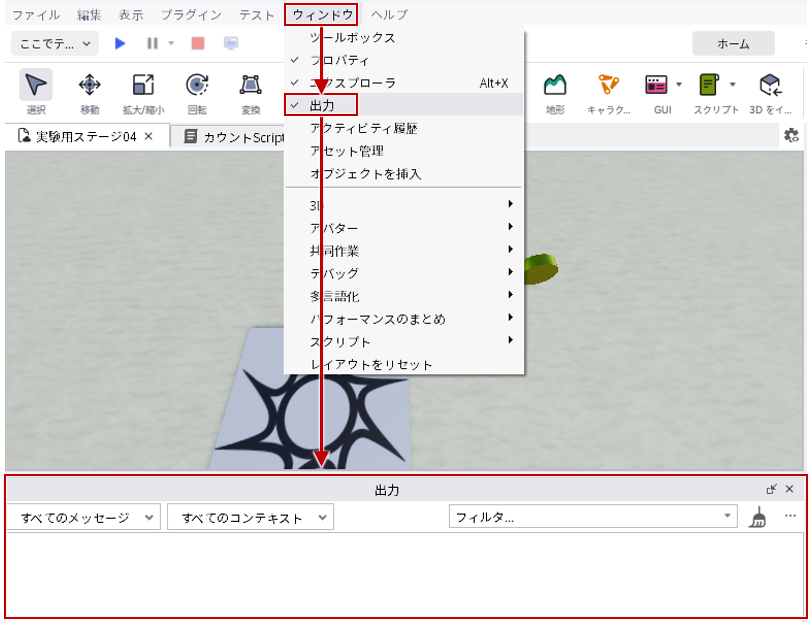Pick the 回転 (Rotate) tool

pos(197,91)
